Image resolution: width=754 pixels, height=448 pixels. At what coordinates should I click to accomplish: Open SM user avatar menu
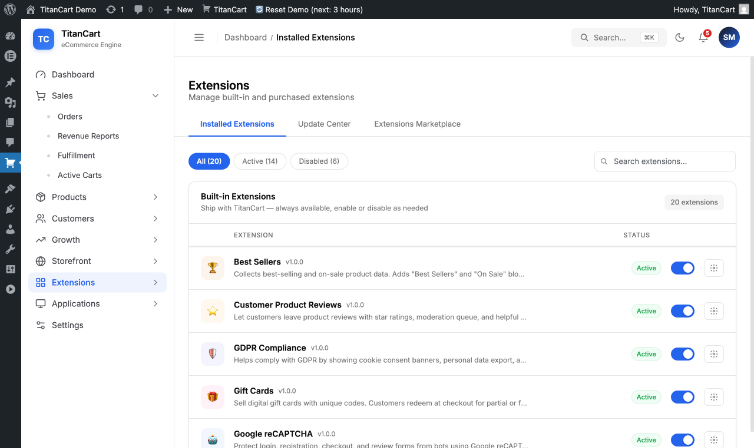click(729, 37)
